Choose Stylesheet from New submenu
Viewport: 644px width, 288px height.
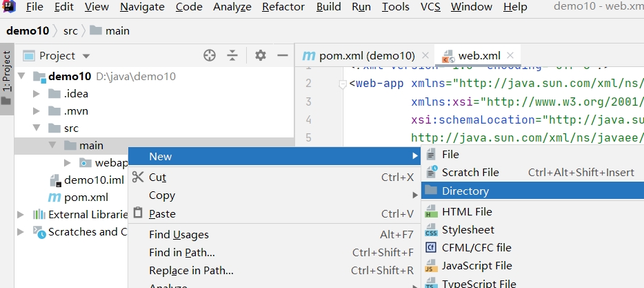(467, 229)
